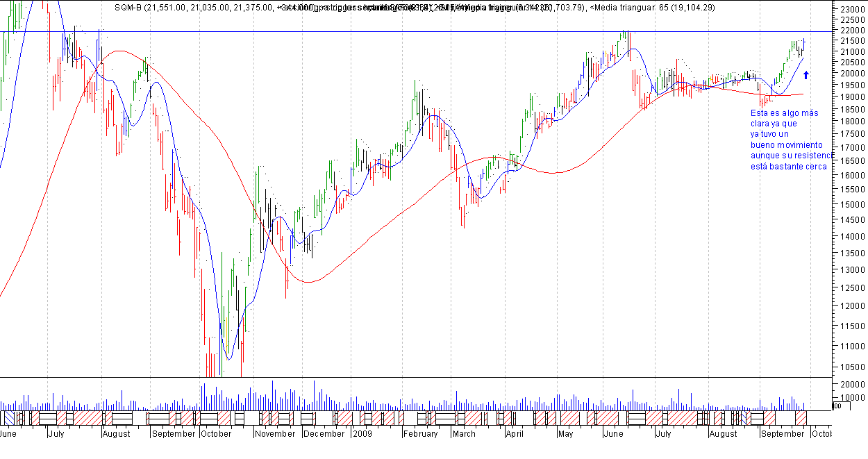Click the May label on the date axis
The image size is (868, 459).
pos(566,434)
